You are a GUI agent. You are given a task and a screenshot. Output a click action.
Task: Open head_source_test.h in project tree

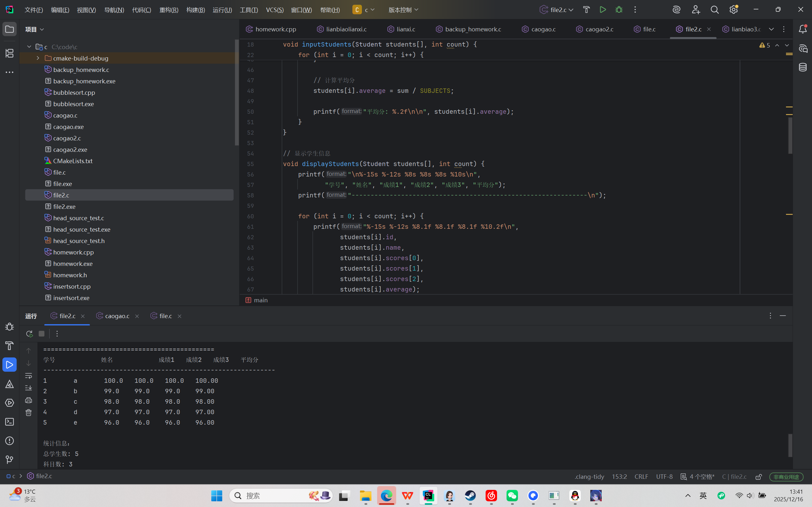[x=79, y=241]
